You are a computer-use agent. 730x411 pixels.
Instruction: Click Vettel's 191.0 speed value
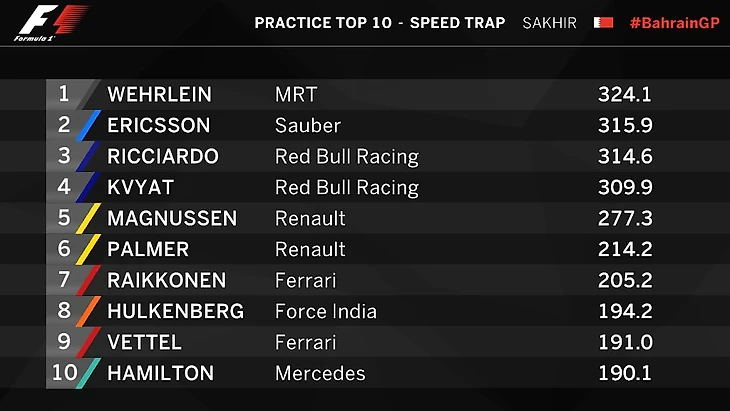(624, 343)
